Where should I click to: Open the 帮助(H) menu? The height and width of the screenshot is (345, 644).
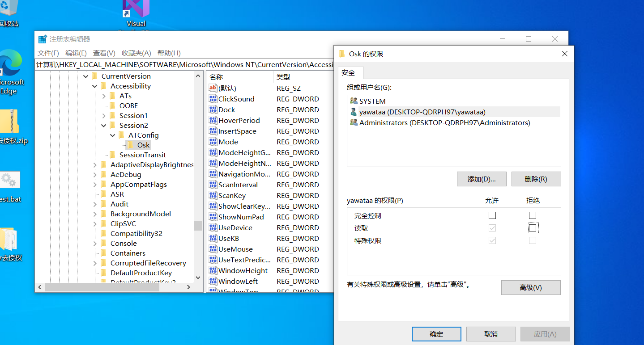(169, 53)
